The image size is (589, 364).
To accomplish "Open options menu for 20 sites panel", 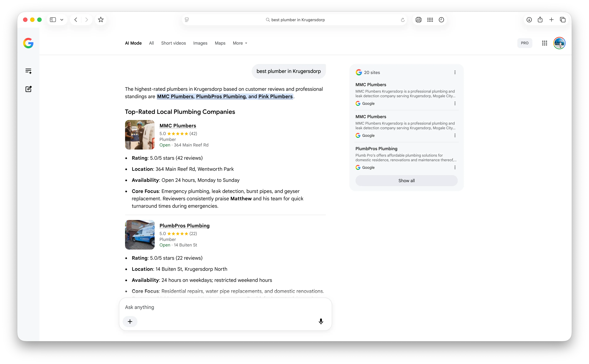I will (x=455, y=72).
